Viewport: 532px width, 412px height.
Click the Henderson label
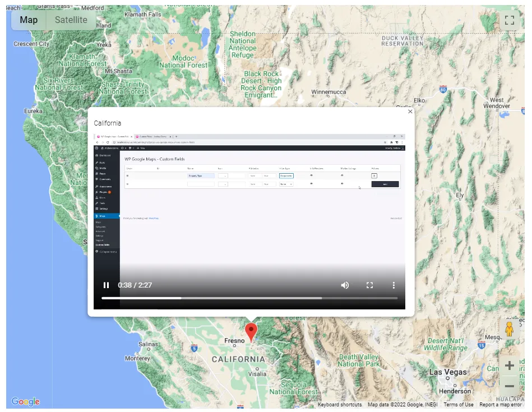455,391
